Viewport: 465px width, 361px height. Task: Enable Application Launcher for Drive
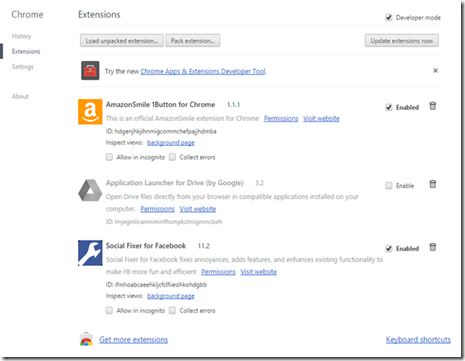[x=389, y=185]
